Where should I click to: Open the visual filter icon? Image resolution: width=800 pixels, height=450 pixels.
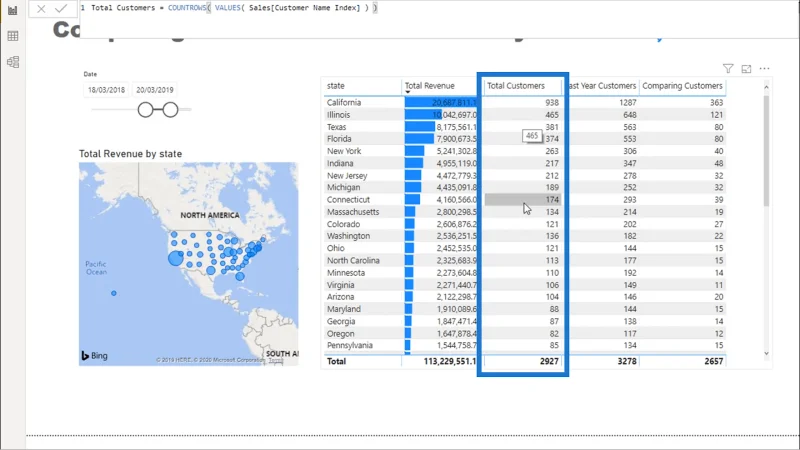[x=728, y=68]
